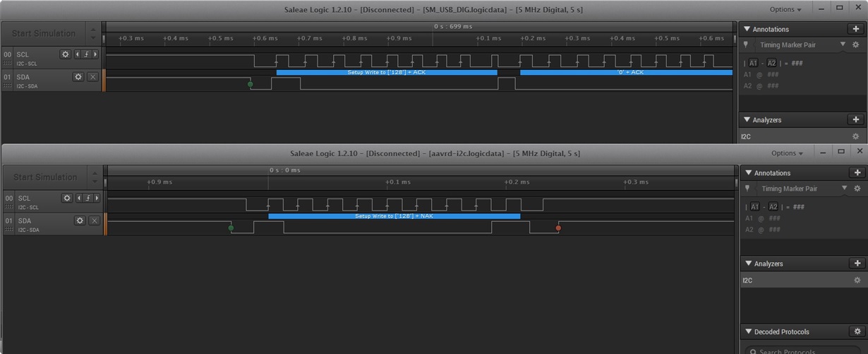This screenshot has width=868, height=354.
Task: Collapse Annotations panel in bottom window
Action: tap(748, 172)
